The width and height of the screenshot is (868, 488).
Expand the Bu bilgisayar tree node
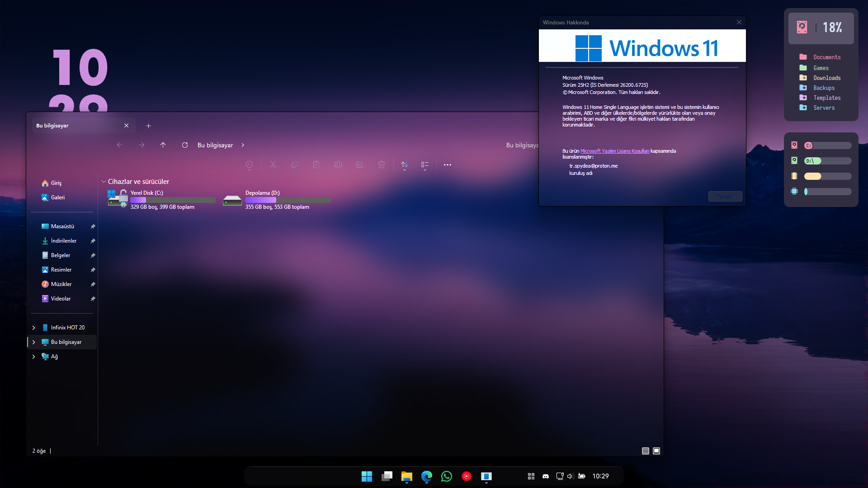33,342
